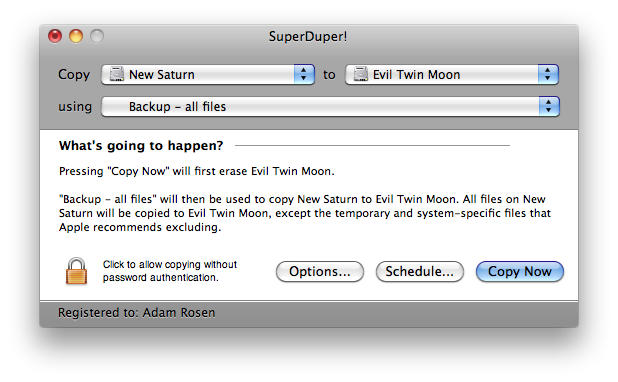
Task: Choose the Backup - all files script menu
Action: click(x=330, y=106)
